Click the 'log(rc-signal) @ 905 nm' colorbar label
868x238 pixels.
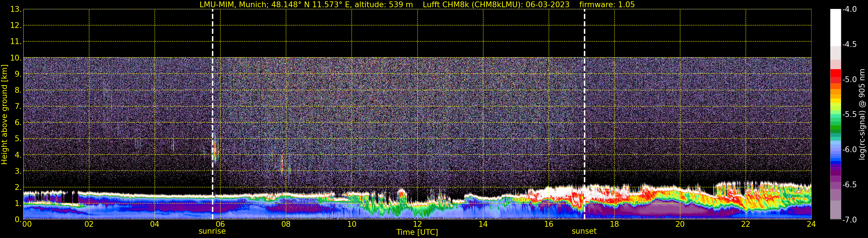(862, 114)
